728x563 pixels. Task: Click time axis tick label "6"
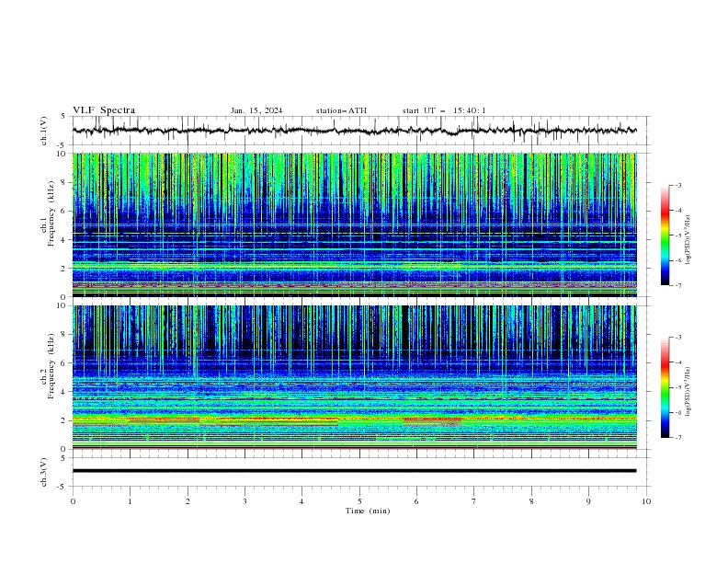[416, 501]
